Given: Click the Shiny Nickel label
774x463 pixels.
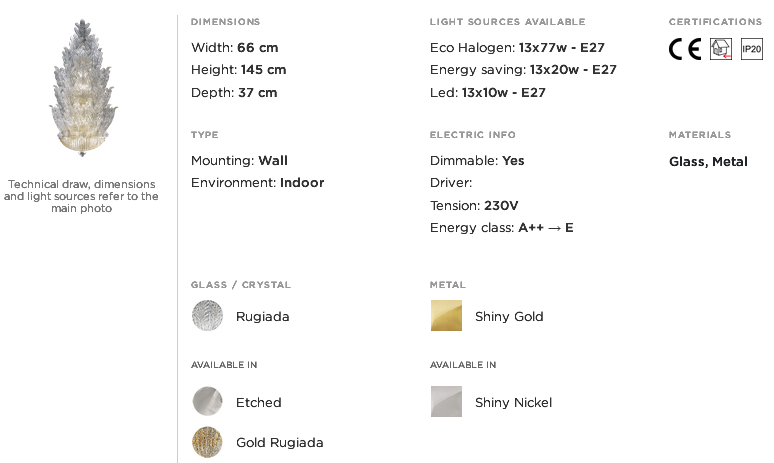Looking at the screenshot, I should [513, 402].
